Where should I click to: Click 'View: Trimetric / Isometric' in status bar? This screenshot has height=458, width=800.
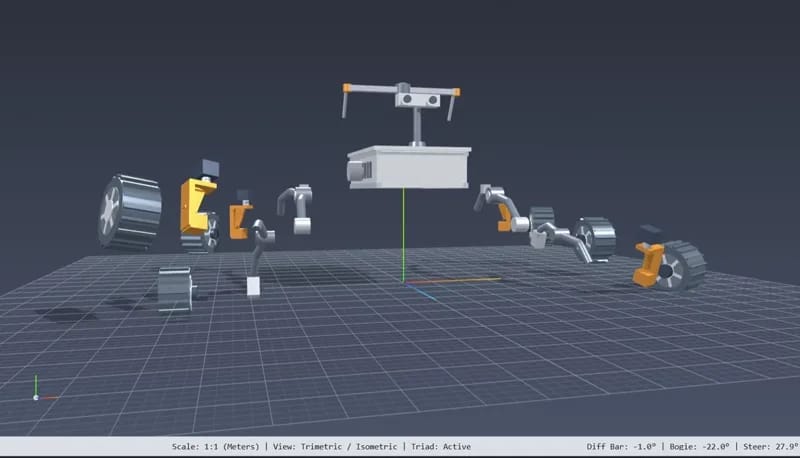pyautogui.click(x=335, y=447)
